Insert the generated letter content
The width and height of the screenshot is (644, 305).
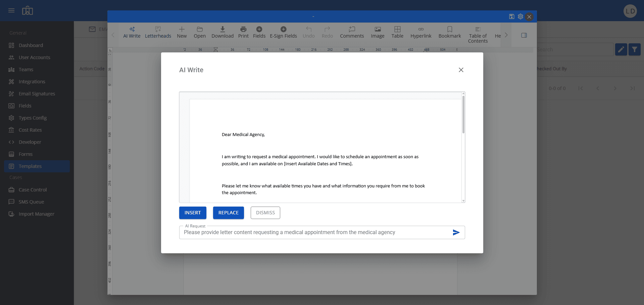tap(193, 213)
